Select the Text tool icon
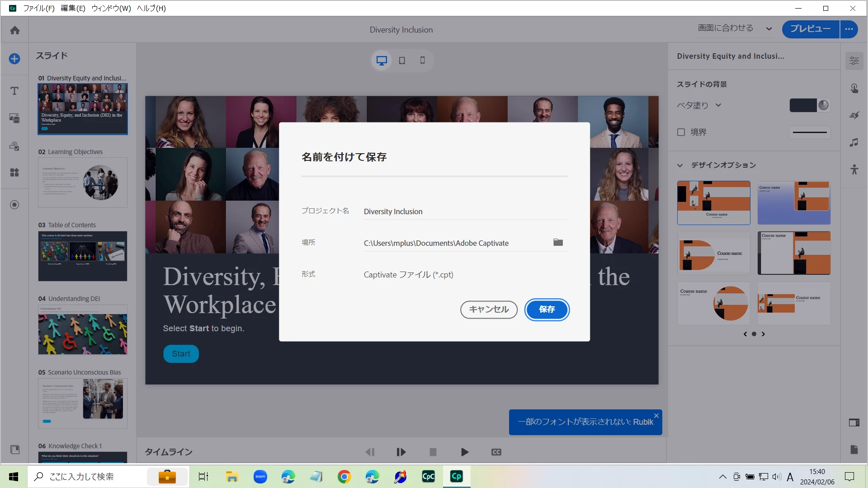The width and height of the screenshot is (868, 488). click(x=14, y=91)
